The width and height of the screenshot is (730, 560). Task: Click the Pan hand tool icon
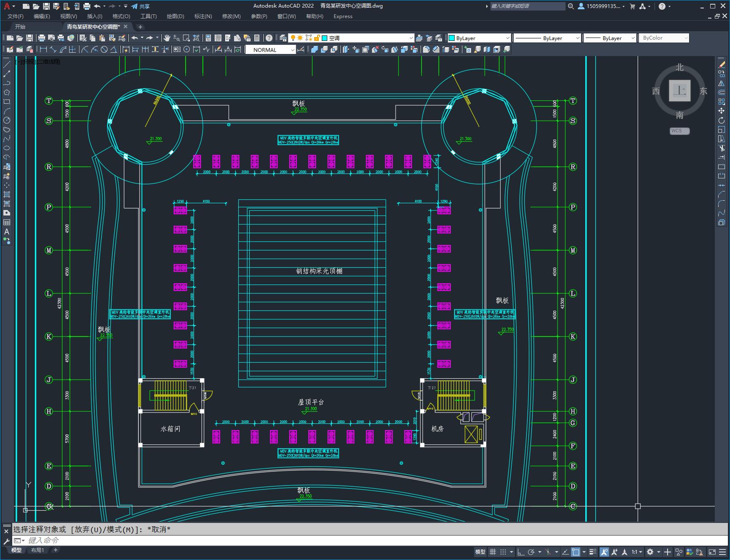point(167,38)
